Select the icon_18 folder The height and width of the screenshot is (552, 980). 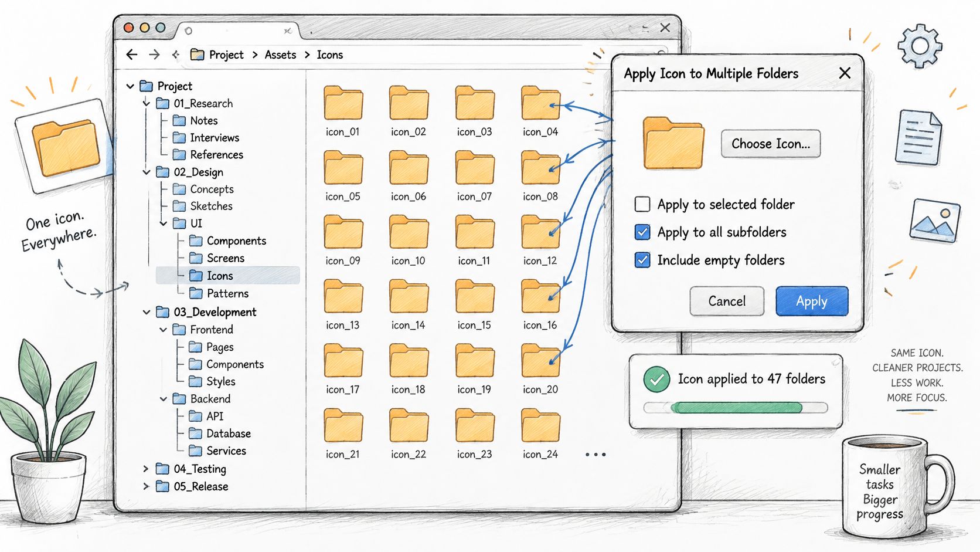pos(409,361)
